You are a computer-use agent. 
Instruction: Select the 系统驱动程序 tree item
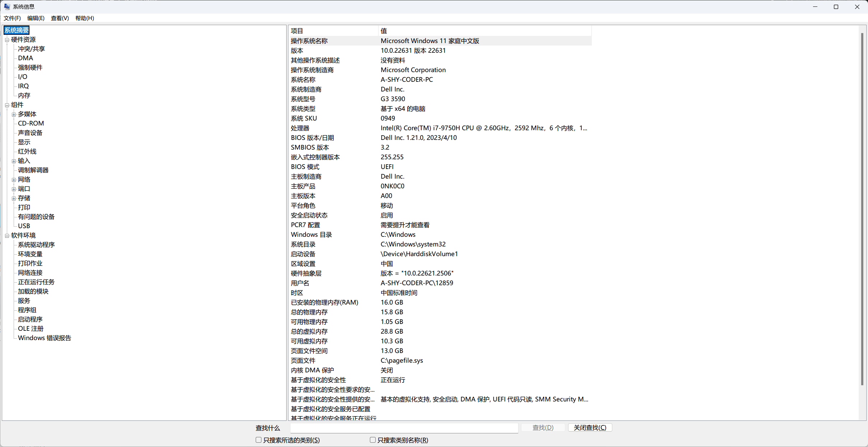[x=36, y=245]
